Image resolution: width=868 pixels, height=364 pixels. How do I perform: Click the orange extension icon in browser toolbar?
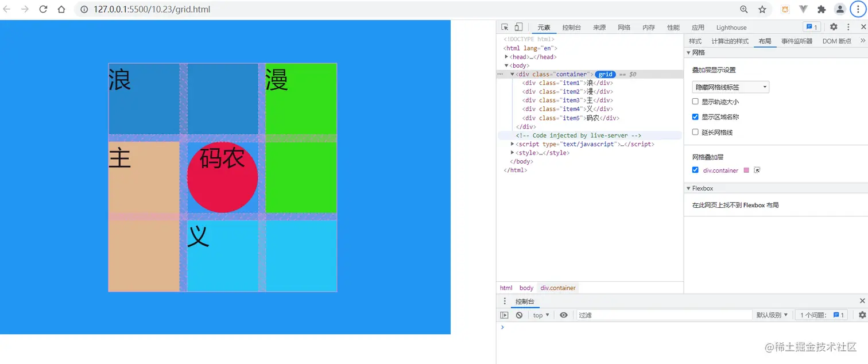coord(785,9)
